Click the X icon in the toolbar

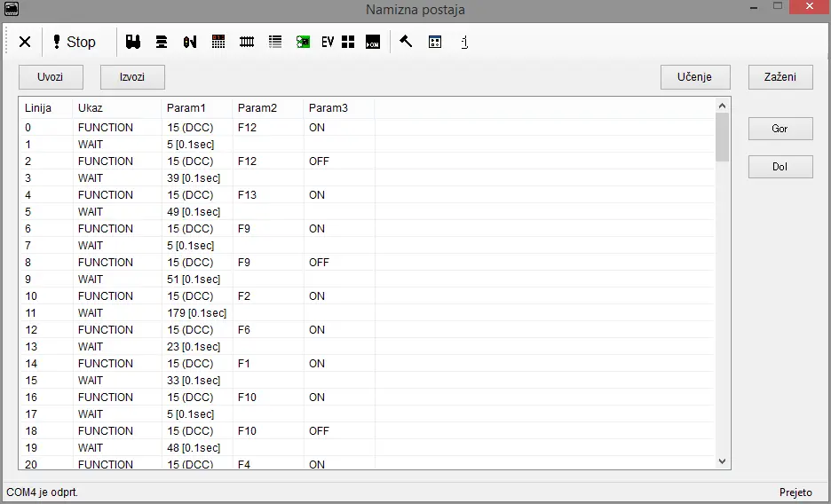(x=25, y=42)
